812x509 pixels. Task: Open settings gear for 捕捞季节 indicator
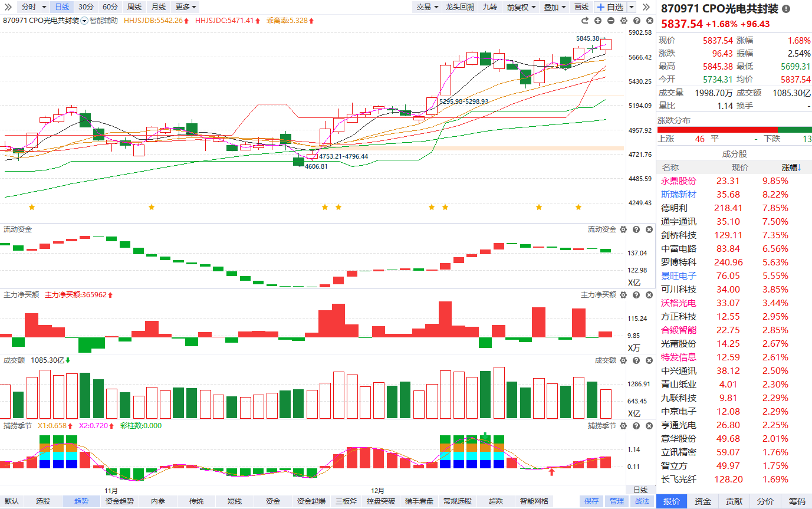[x=624, y=426]
